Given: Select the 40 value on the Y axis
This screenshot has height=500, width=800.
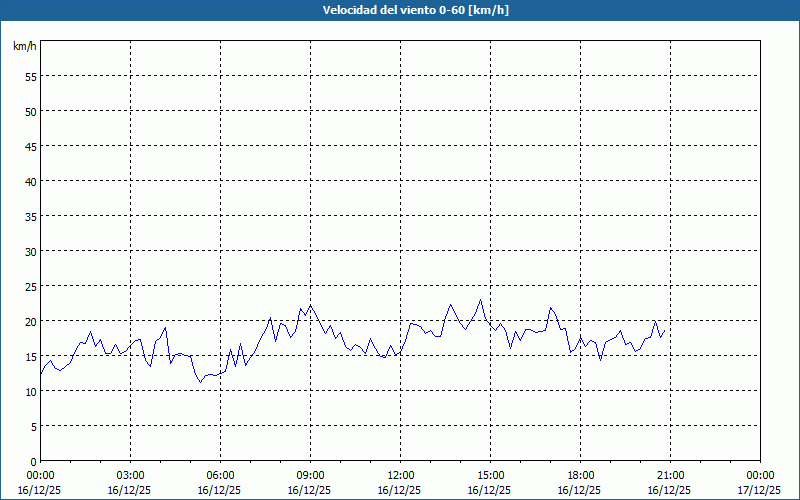Looking at the screenshot, I should 31,181.
